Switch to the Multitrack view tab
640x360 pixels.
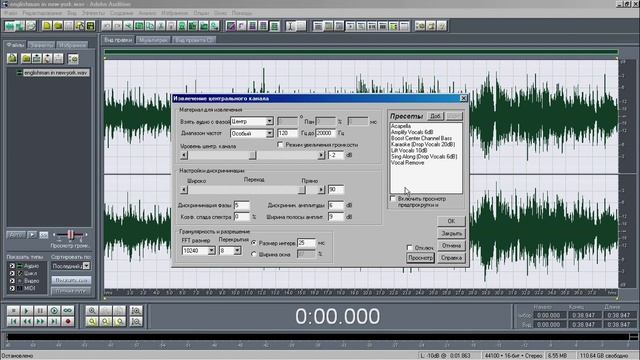(x=153, y=40)
